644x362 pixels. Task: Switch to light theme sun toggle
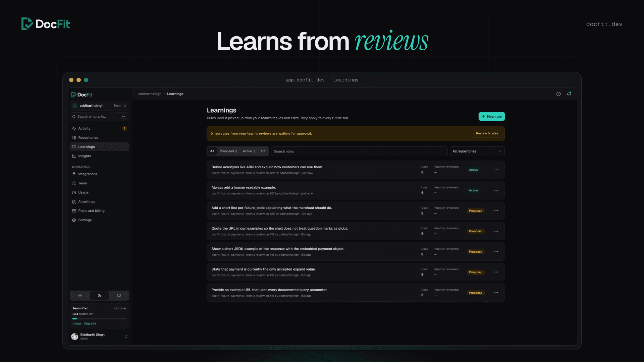(x=80, y=296)
